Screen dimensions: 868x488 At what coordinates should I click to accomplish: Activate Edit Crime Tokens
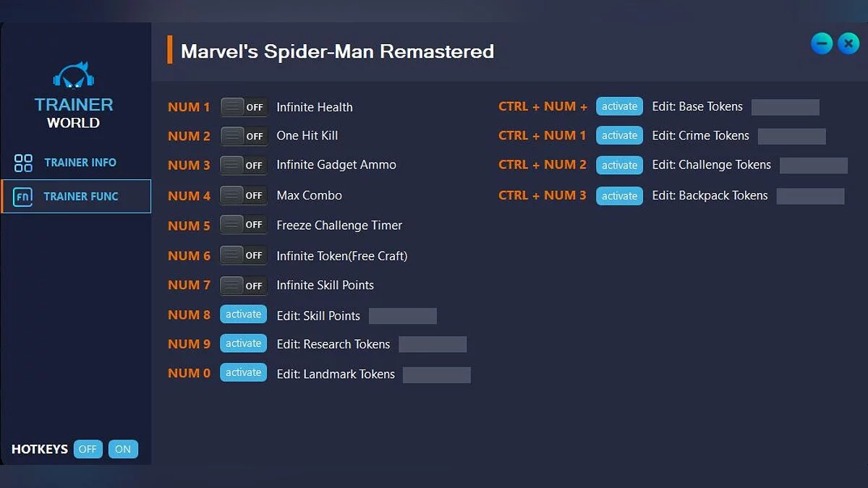pos(619,135)
